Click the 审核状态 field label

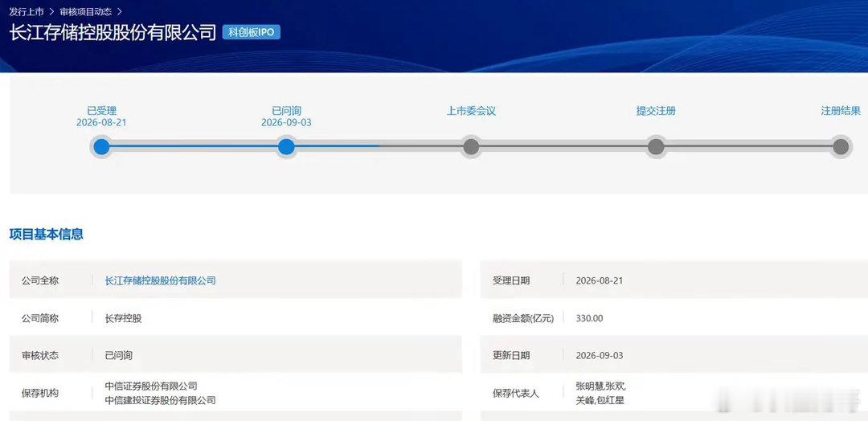[40, 355]
